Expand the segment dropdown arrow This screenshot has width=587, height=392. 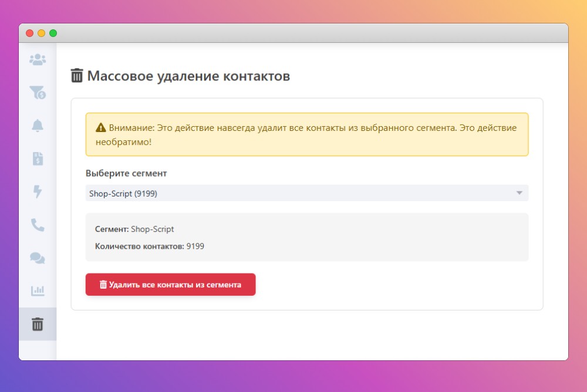coord(519,193)
